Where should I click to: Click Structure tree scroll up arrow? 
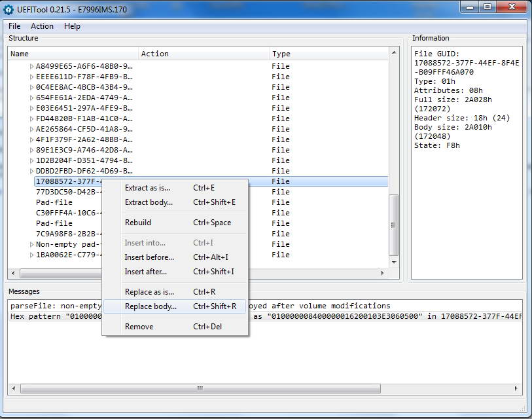[x=393, y=52]
